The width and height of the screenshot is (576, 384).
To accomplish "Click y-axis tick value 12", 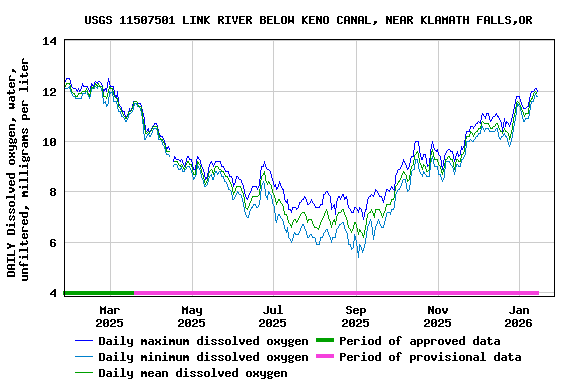I will [x=50, y=91].
